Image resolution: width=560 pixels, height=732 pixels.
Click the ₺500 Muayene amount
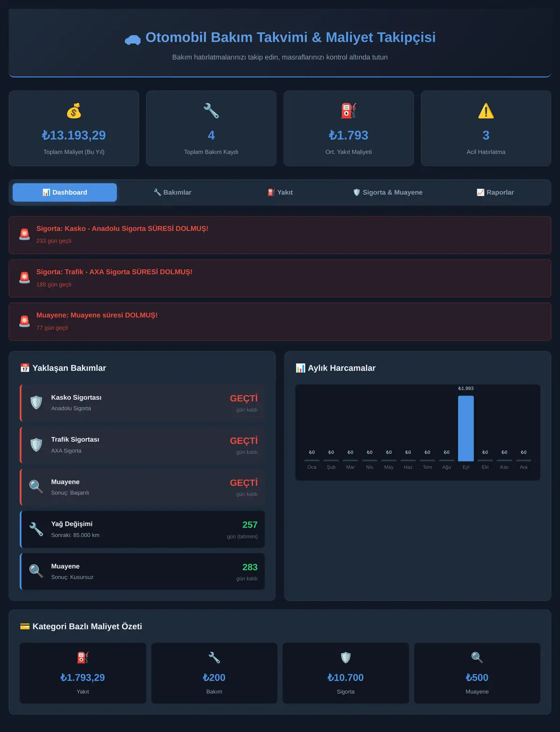click(477, 677)
